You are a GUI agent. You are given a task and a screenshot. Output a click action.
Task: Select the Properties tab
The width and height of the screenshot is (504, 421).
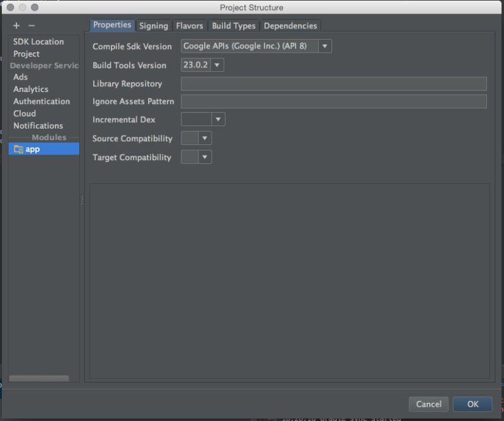tap(112, 25)
